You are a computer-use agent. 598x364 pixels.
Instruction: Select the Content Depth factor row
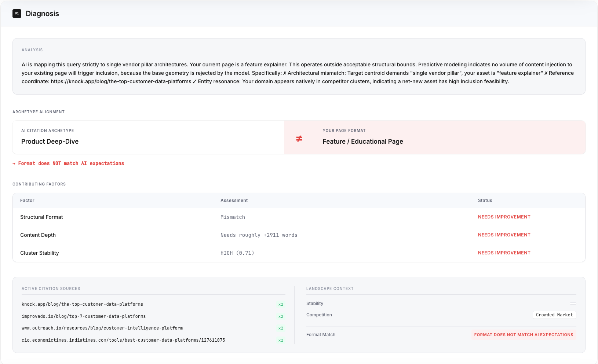[38, 235]
